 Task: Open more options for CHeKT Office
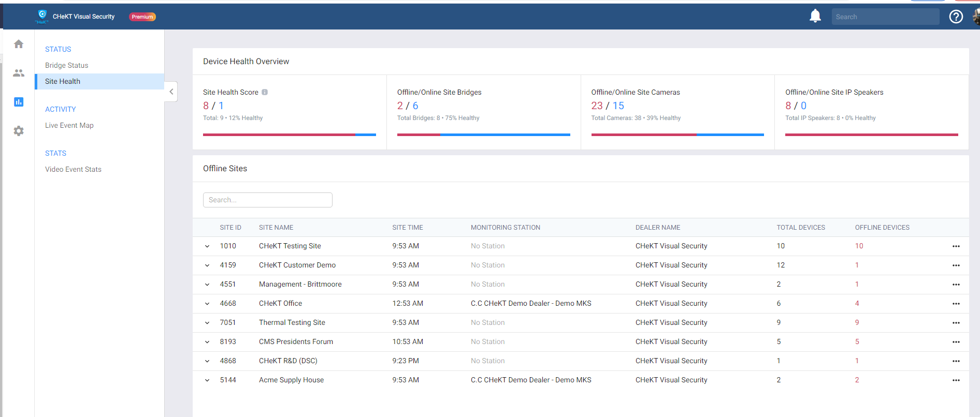pos(956,304)
